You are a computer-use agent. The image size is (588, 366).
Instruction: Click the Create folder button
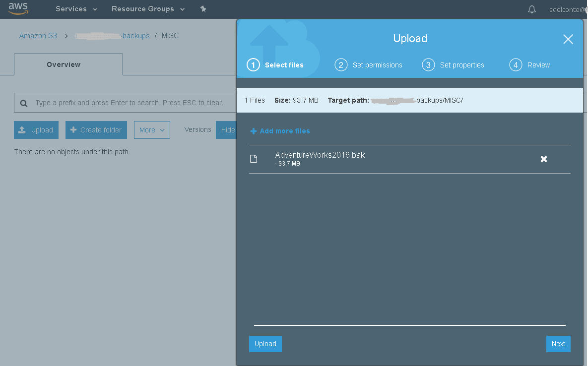96,130
